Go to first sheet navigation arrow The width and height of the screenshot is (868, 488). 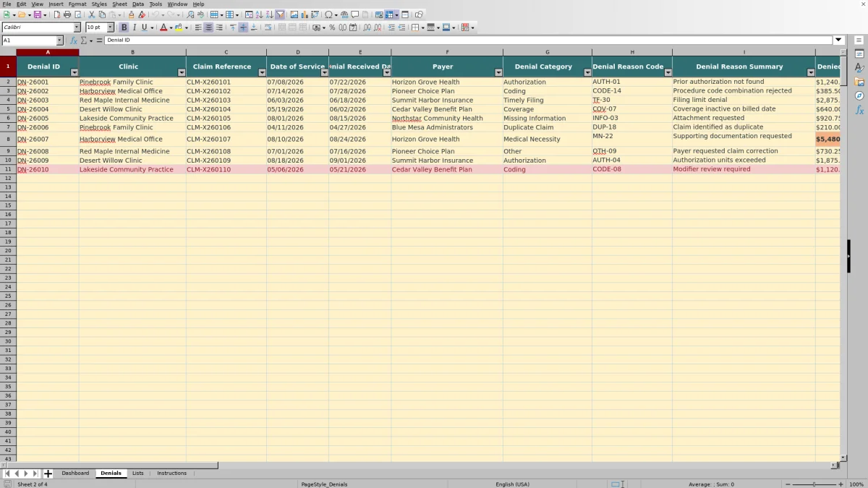pos(7,474)
